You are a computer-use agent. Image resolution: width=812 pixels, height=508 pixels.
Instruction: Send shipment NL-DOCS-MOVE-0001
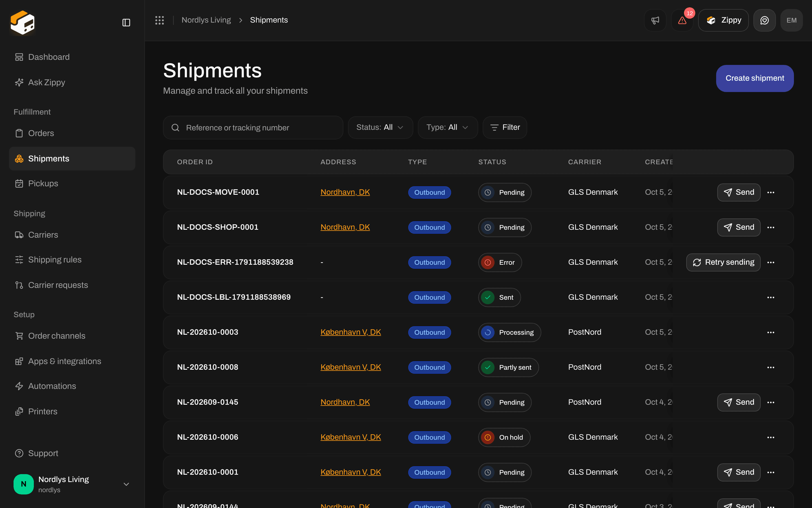click(738, 192)
